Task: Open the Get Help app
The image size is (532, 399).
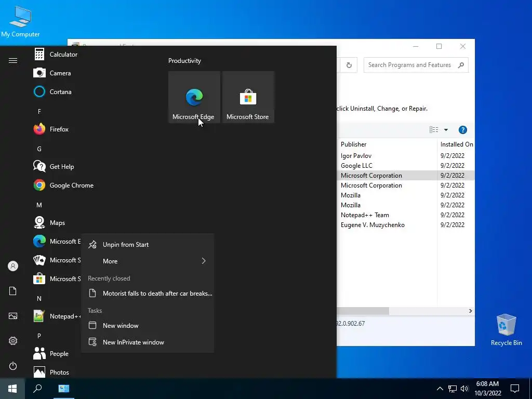Action: (x=54, y=167)
